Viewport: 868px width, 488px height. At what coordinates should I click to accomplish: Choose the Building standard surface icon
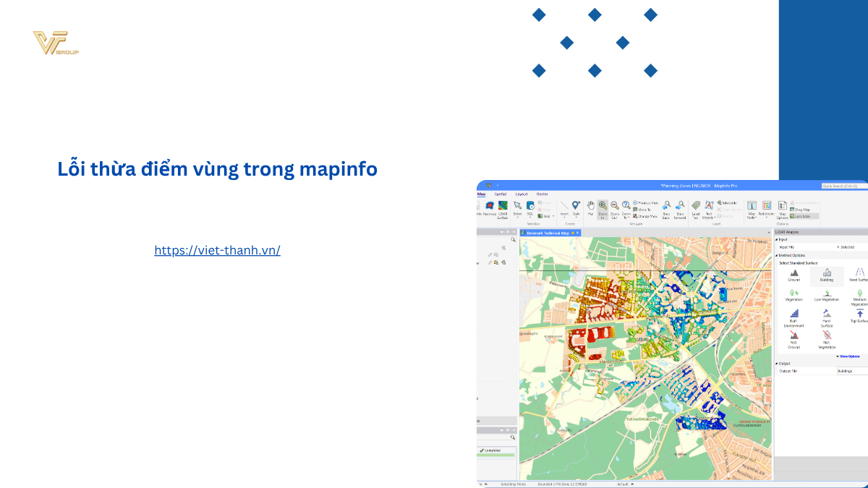click(x=827, y=274)
